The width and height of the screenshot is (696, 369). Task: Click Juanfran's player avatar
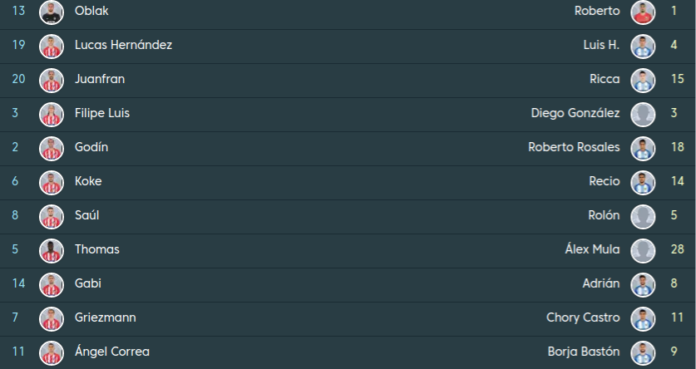tap(51, 79)
